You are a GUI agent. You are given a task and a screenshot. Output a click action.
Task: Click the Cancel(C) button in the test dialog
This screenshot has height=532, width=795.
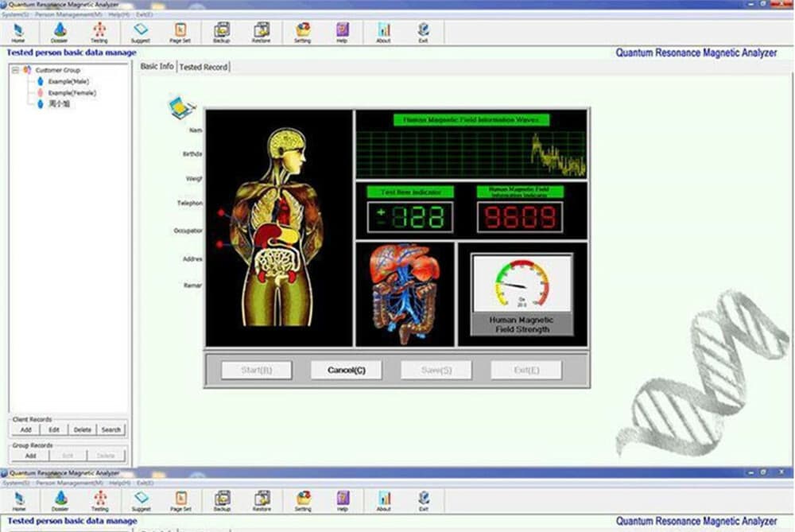pyautogui.click(x=347, y=370)
